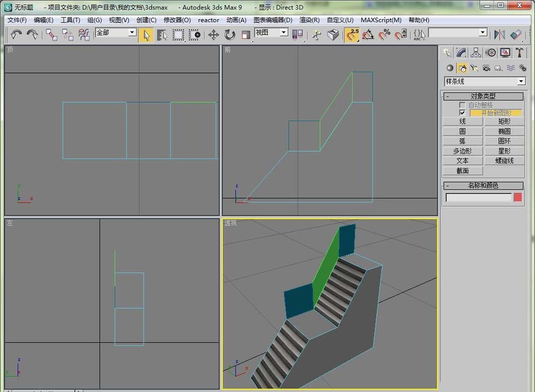Select the Select and Link tool
This screenshot has height=392, width=535.
[x=51, y=34]
